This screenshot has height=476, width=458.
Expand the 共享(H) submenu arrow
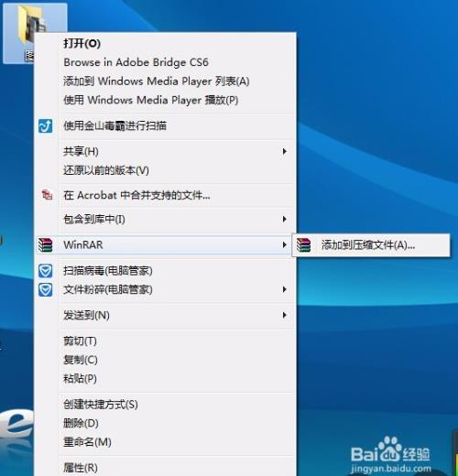click(284, 151)
